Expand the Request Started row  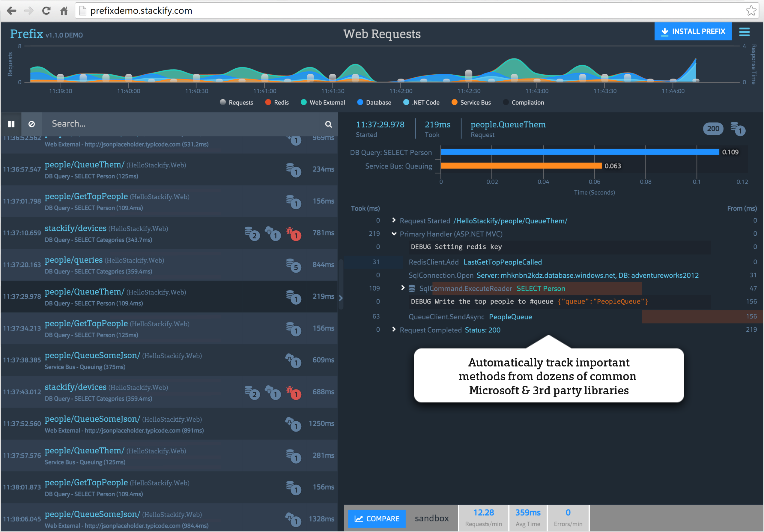[394, 220]
